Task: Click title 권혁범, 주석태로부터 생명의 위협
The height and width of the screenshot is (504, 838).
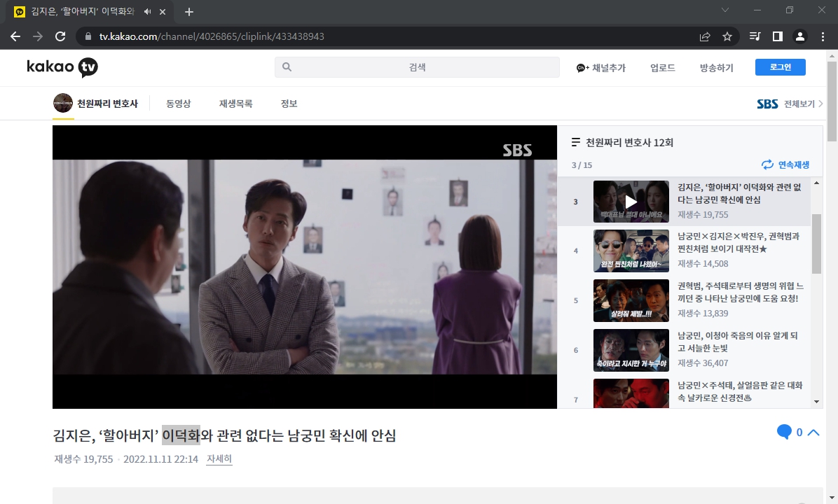Action: pyautogui.click(x=740, y=292)
